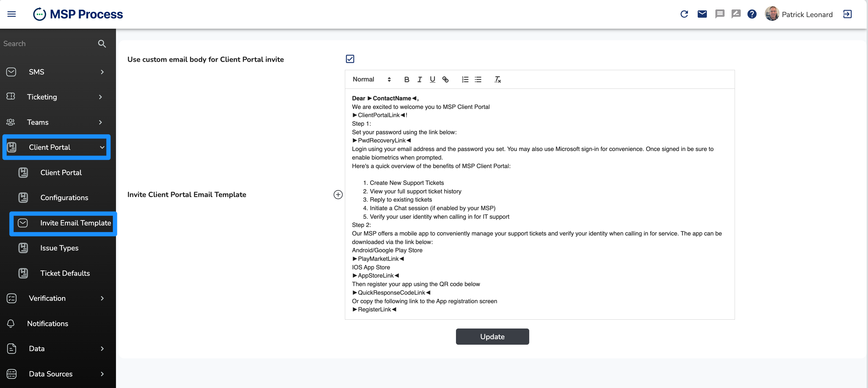Image resolution: width=868 pixels, height=388 pixels.
Task: Clear text formatting
Action: pos(497,80)
